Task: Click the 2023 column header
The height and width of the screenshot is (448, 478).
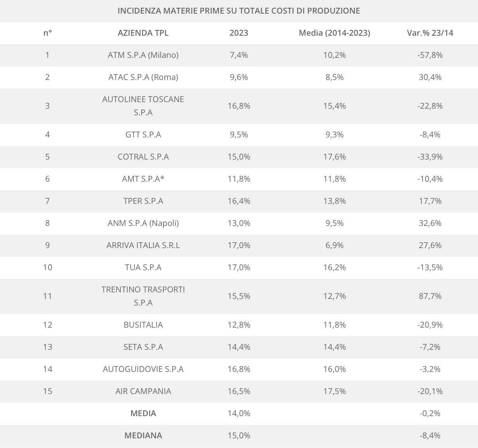Action: [239, 33]
